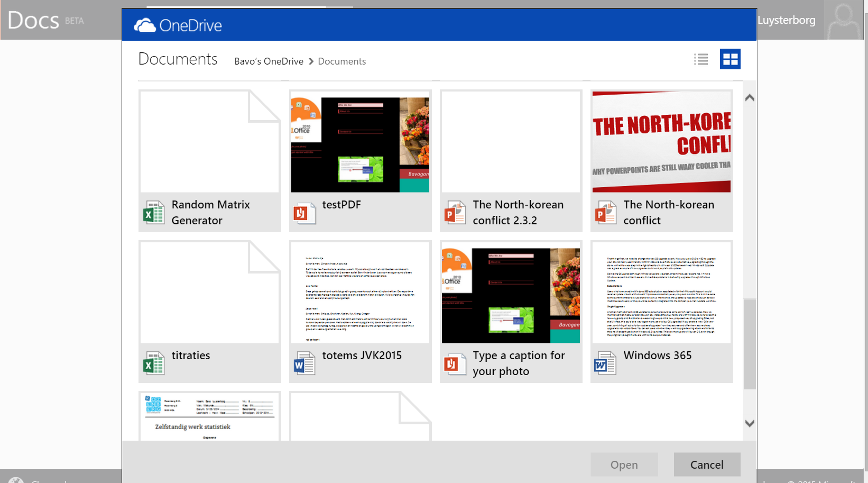
Task: Switch to tile grid view
Action: pyautogui.click(x=730, y=59)
